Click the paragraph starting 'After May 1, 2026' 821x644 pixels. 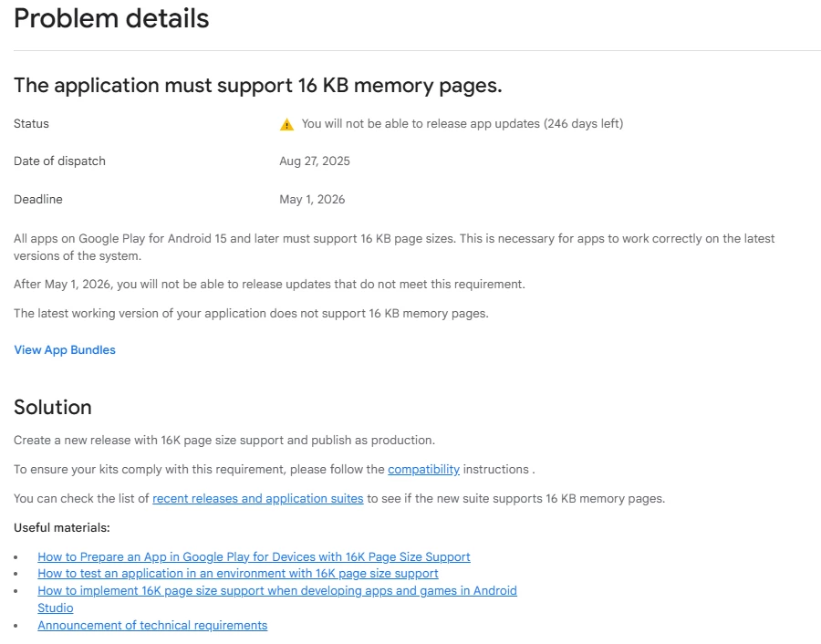click(269, 285)
